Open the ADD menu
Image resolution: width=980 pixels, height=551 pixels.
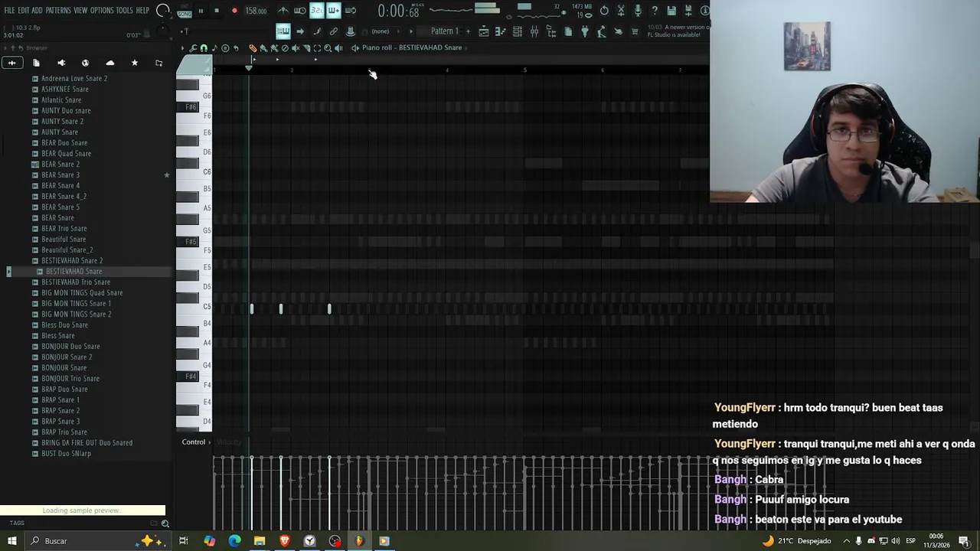pyautogui.click(x=37, y=11)
